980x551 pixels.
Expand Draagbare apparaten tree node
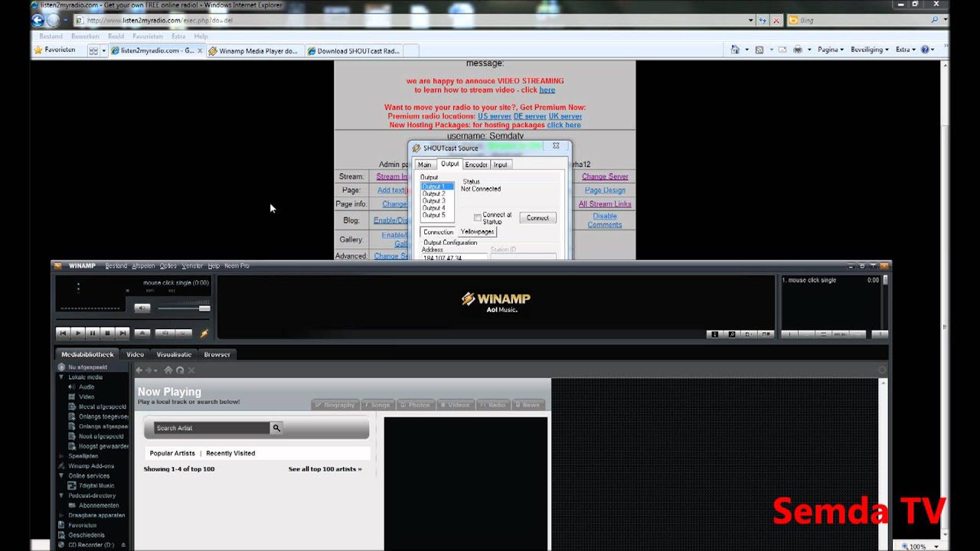pyautogui.click(x=61, y=516)
